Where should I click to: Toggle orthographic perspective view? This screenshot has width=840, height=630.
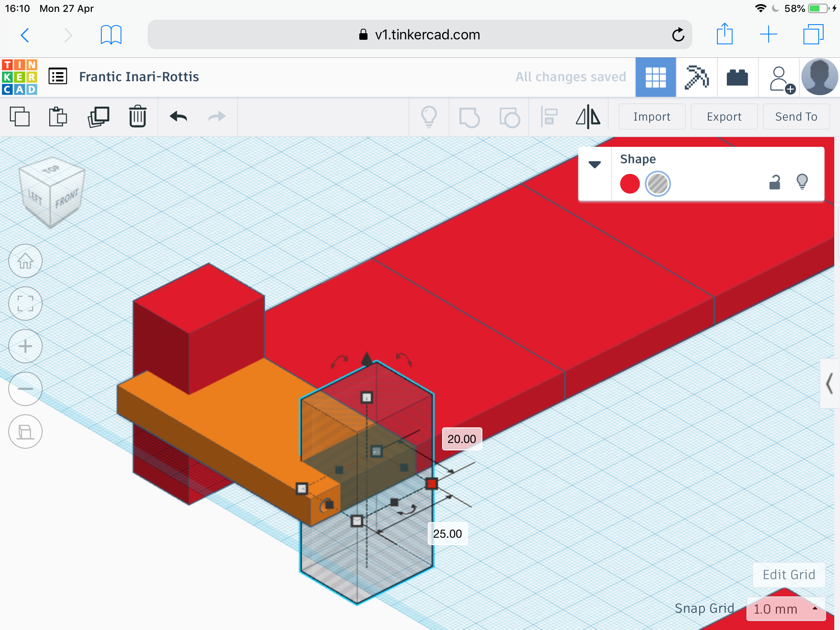point(25,431)
